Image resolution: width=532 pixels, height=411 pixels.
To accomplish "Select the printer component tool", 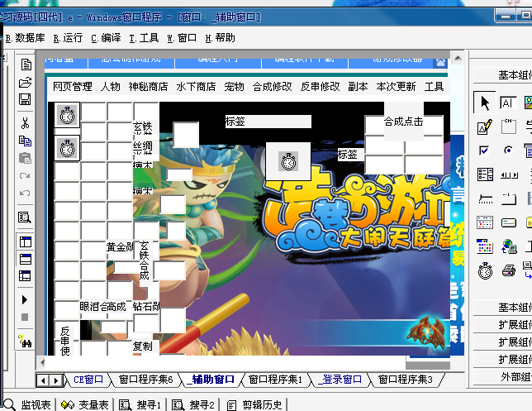I will pos(509,270).
